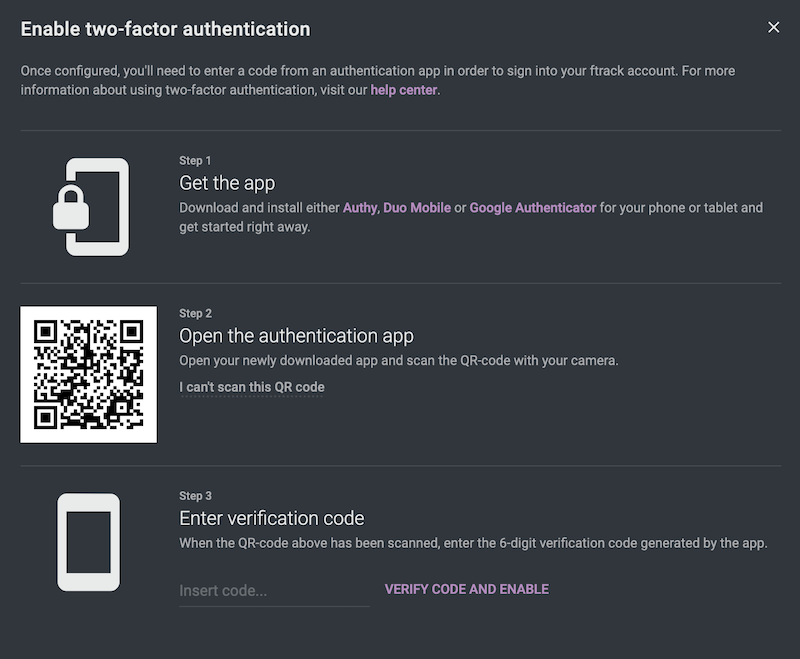The image size is (800, 659).
Task: Click the "Get the app" heading
Action: [227, 183]
